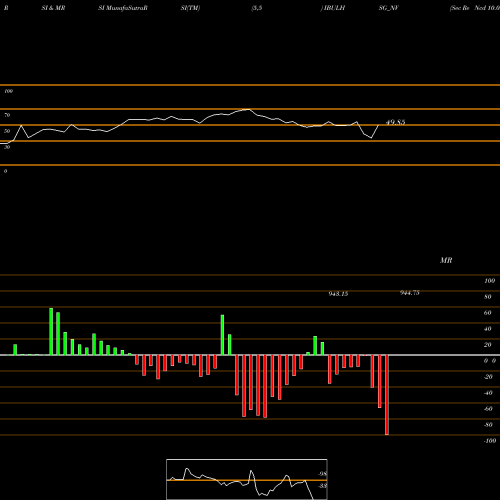Click the 70 level label on RSI panel
The height and width of the screenshot is (500, 500).
7,115
